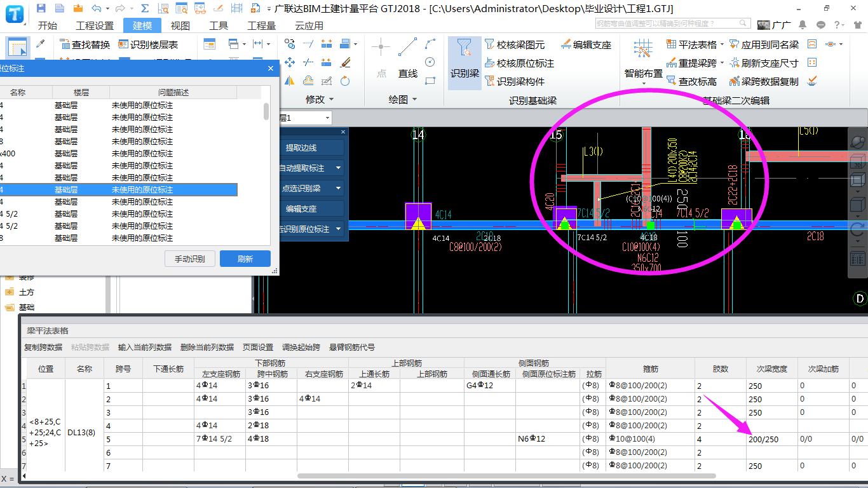Select the 土方 tree item

pos(27,292)
